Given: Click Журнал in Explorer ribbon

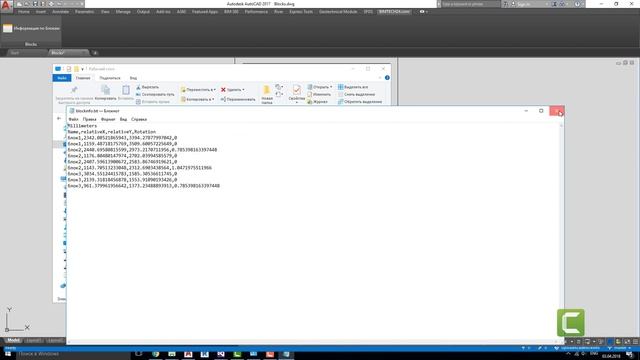Looking at the screenshot, I should (318, 102).
